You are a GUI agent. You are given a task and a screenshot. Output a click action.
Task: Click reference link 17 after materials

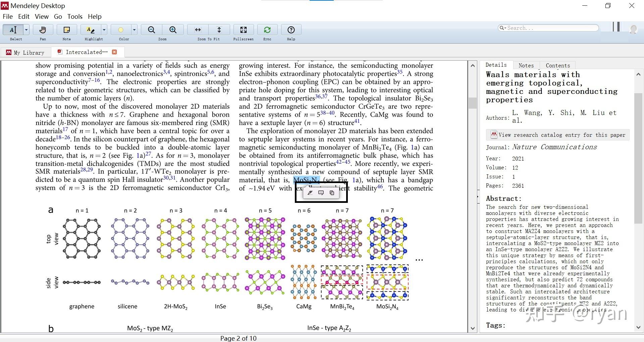pos(65,129)
